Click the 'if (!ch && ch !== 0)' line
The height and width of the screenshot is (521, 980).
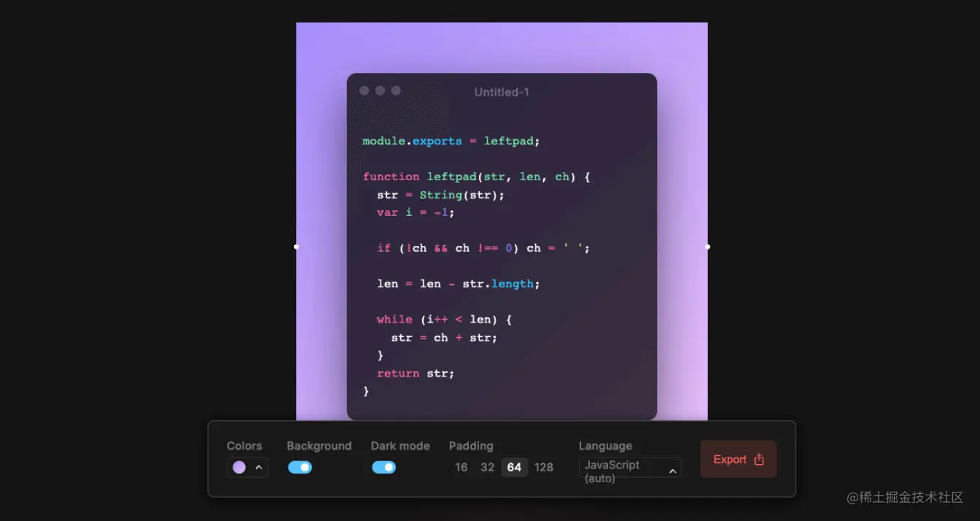(x=483, y=248)
